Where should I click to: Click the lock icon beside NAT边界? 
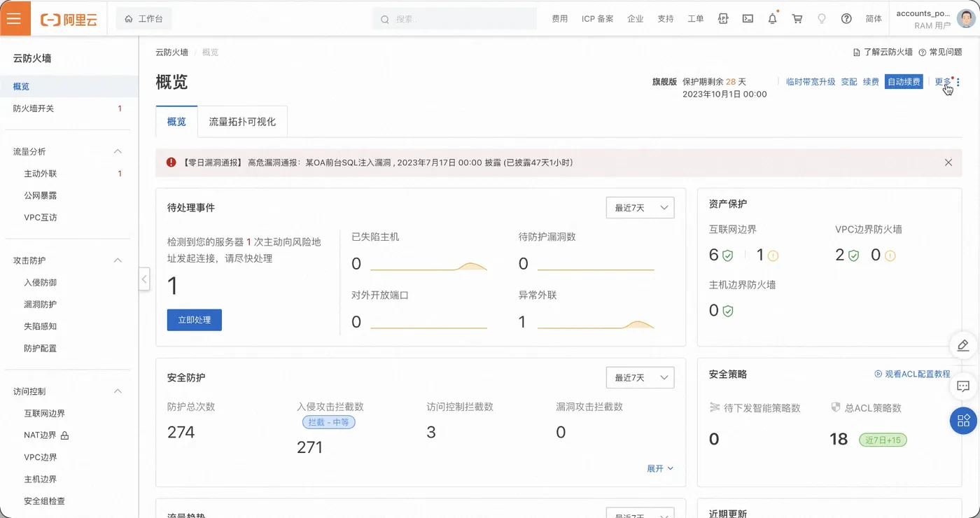(x=64, y=435)
